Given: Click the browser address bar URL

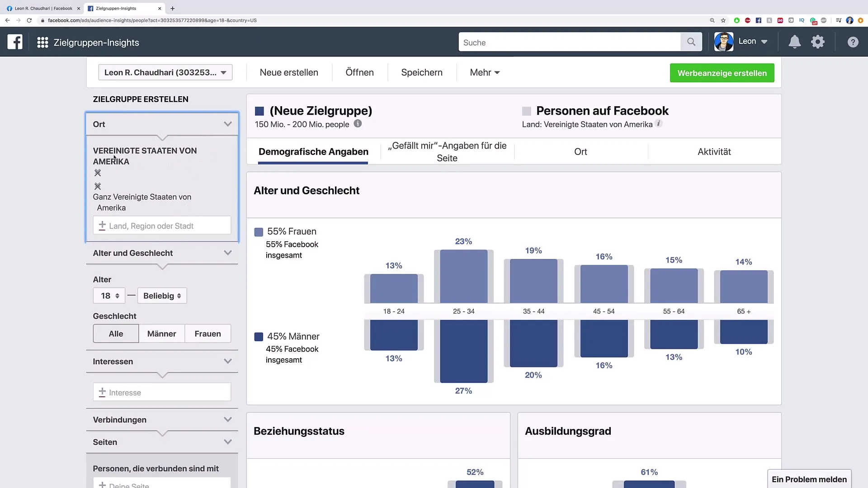Looking at the screenshot, I should [152, 20].
